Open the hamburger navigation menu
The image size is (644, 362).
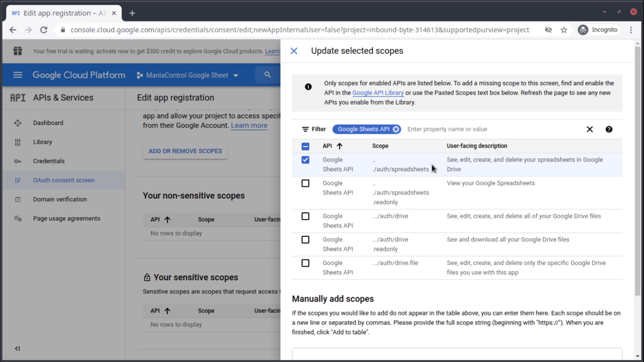tap(17, 75)
